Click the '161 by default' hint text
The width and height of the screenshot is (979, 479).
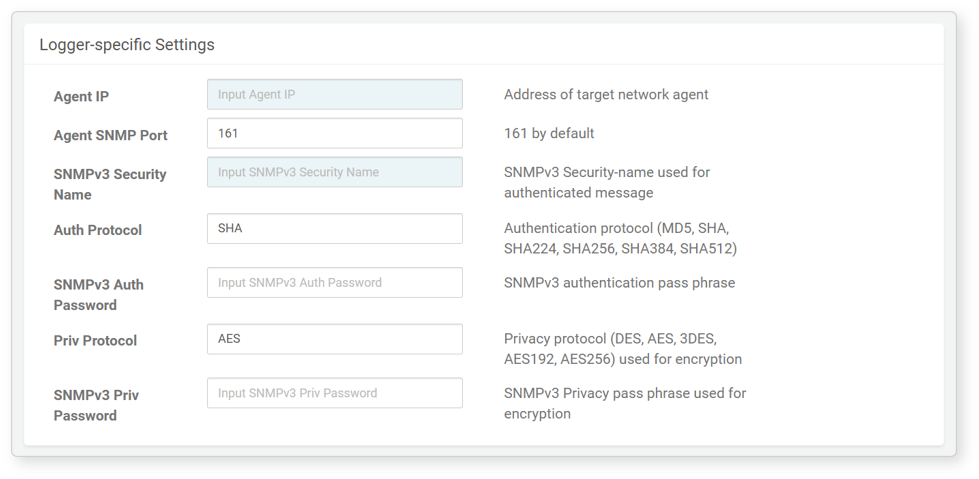pos(549,134)
